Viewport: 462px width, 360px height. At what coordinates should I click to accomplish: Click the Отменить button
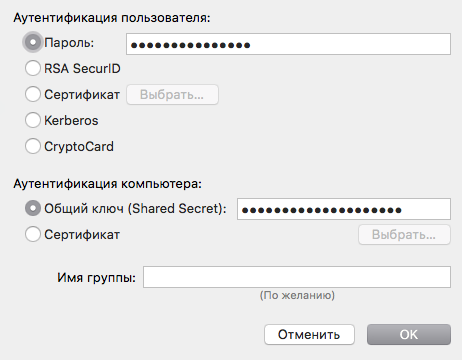point(309,335)
